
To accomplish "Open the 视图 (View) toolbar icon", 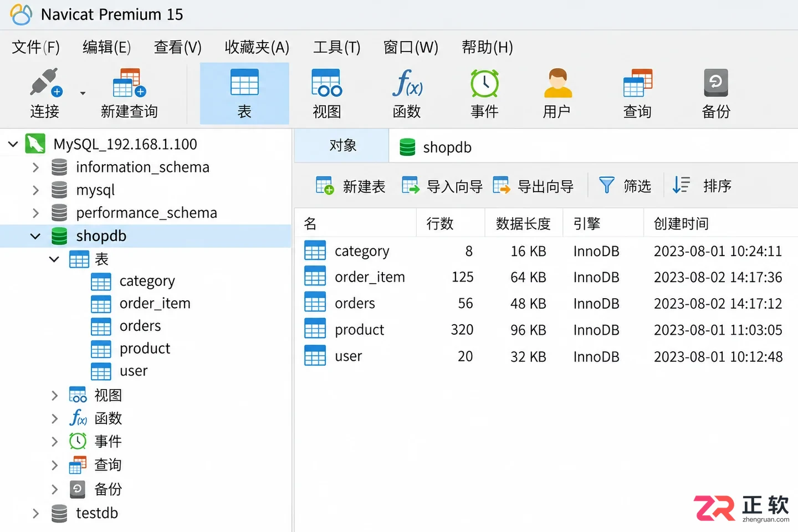I will [326, 83].
